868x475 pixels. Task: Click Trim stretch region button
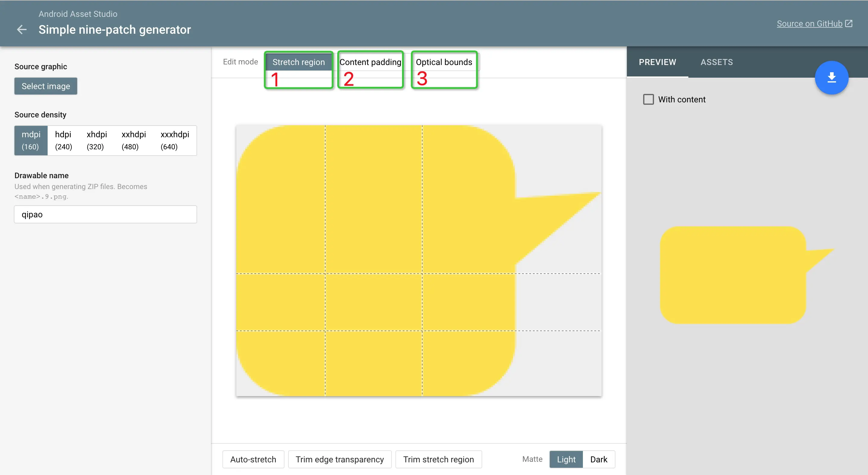coord(439,459)
